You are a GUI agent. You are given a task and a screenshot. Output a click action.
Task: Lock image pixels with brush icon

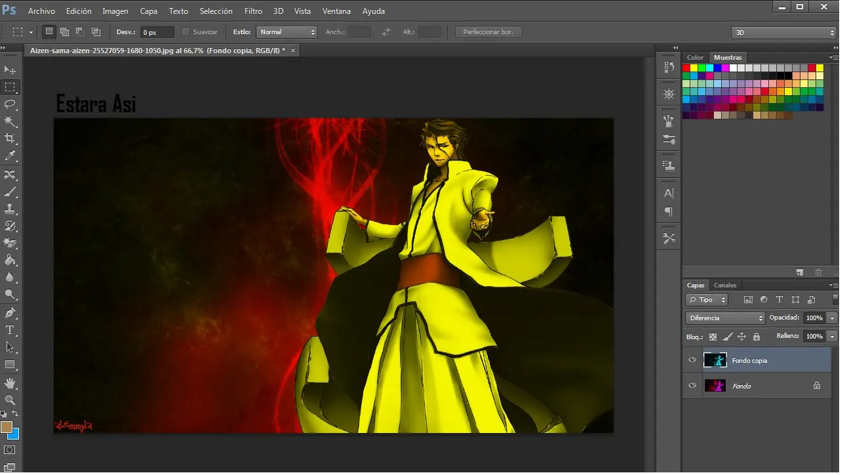pos(728,337)
